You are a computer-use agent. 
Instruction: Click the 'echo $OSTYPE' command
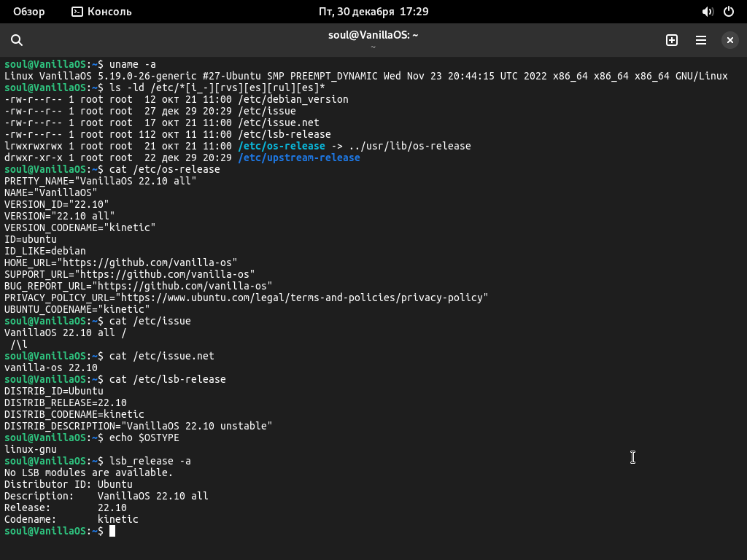pyautogui.click(x=144, y=437)
